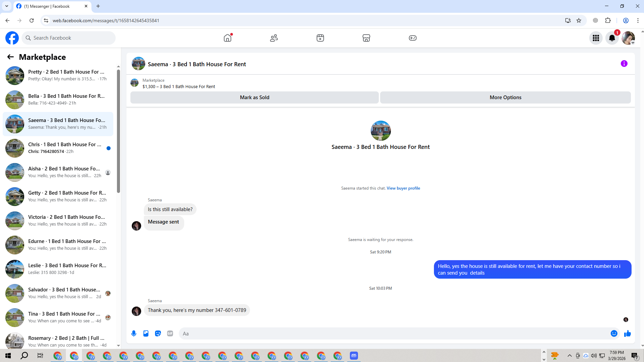Send a thumbs-up like
The height and width of the screenshot is (362, 644).
tap(628, 333)
